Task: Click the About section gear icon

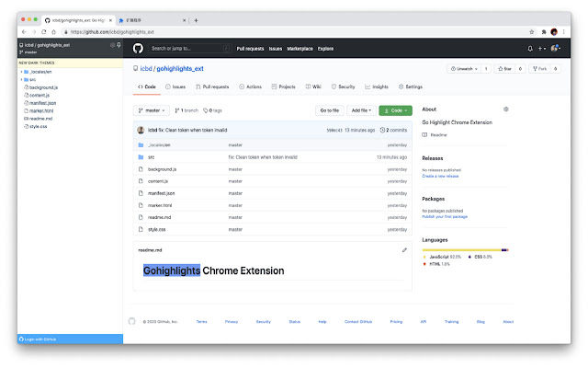Action: tap(505, 109)
